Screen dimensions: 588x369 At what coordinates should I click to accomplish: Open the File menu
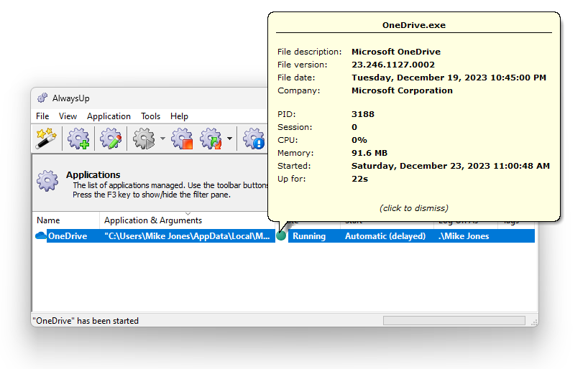tap(42, 116)
